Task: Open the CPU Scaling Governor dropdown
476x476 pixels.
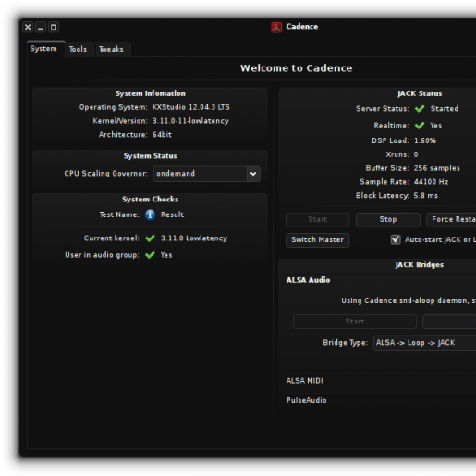Action: 207,174
